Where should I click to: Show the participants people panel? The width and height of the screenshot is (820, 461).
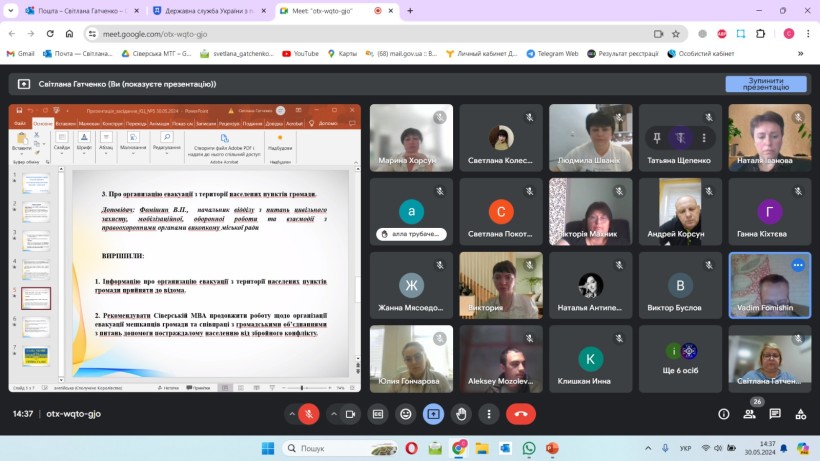pyautogui.click(x=749, y=414)
